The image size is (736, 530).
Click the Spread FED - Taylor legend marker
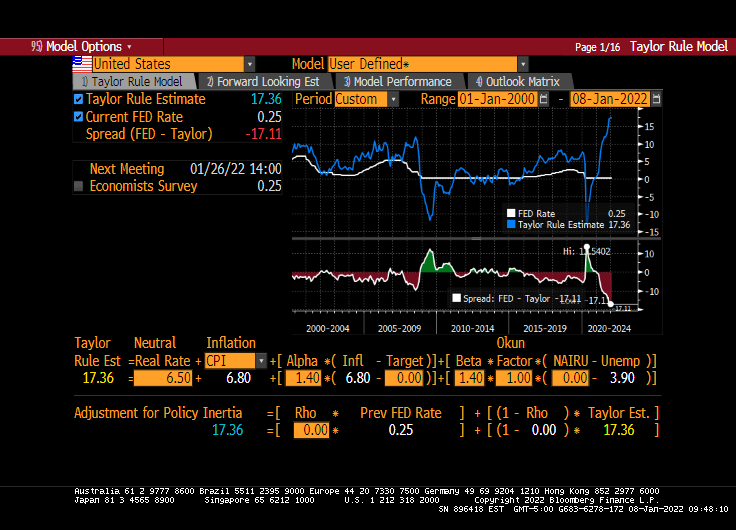[x=457, y=298]
